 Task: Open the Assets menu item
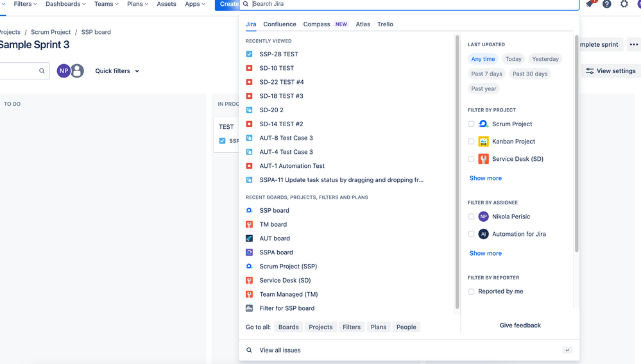point(166,4)
